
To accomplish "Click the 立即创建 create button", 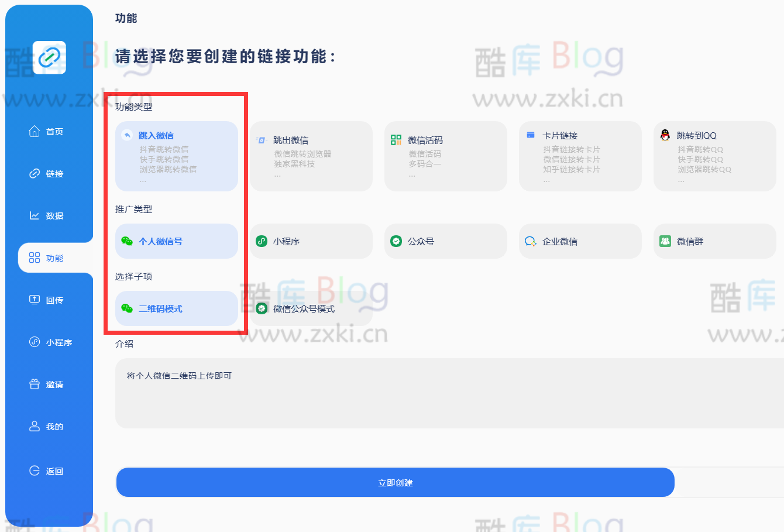I will [396, 482].
